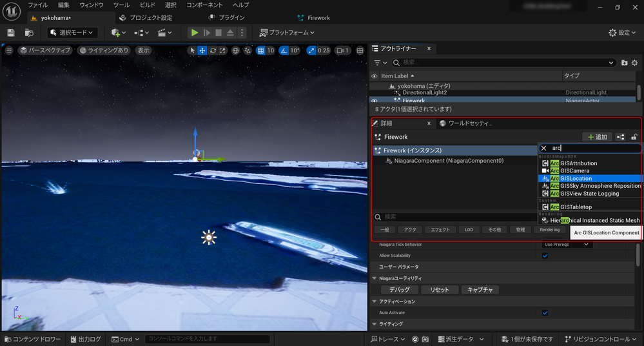Open the cinematics clapperboard dropdown

click(164, 32)
